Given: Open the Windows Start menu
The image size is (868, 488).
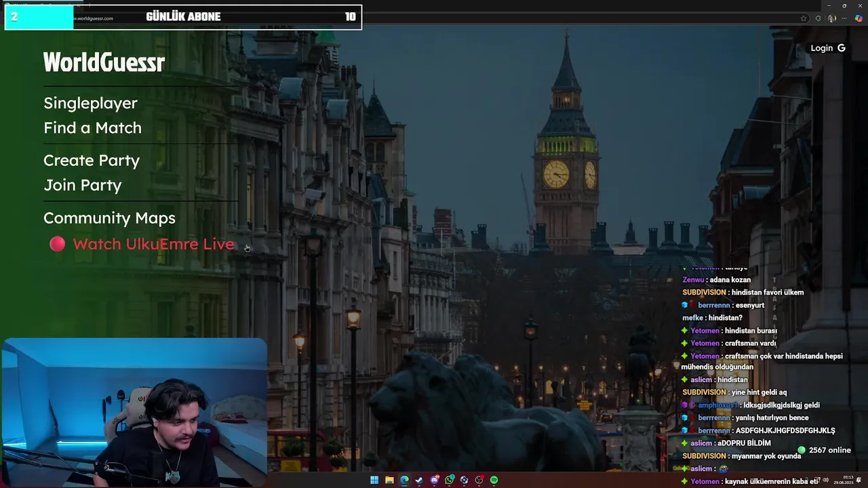Looking at the screenshot, I should click(x=374, y=480).
